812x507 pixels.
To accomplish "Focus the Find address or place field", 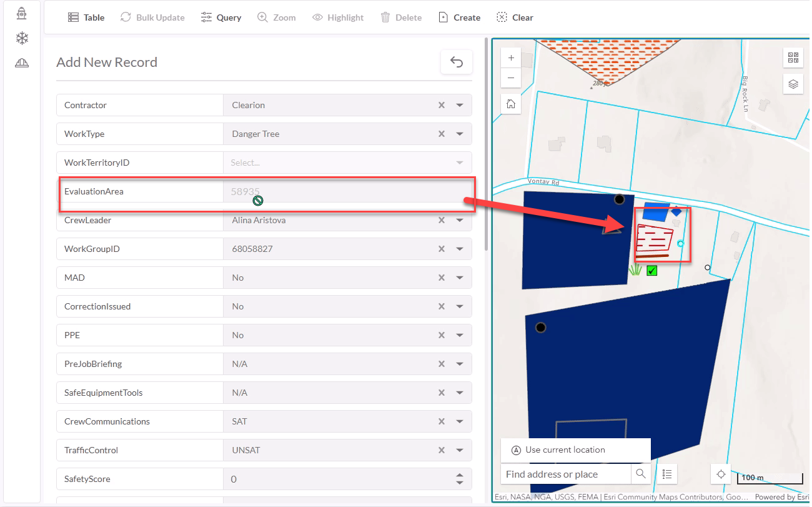I will tap(566, 474).
